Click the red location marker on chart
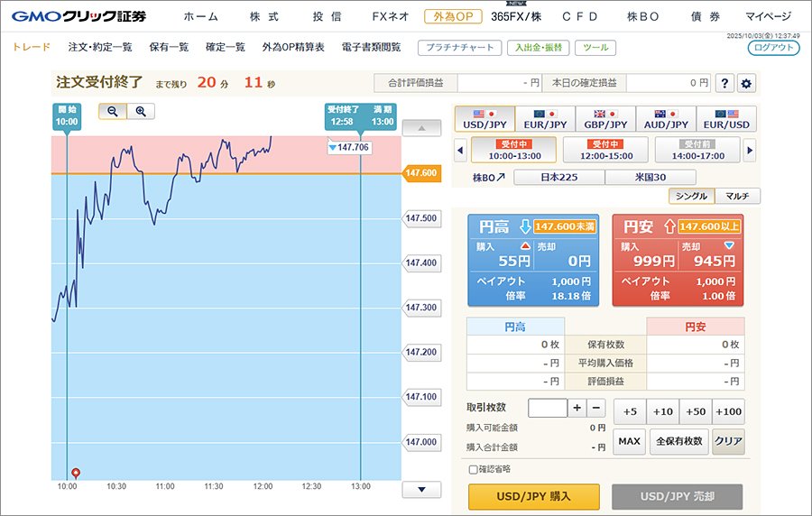The image size is (812, 516). point(76,472)
